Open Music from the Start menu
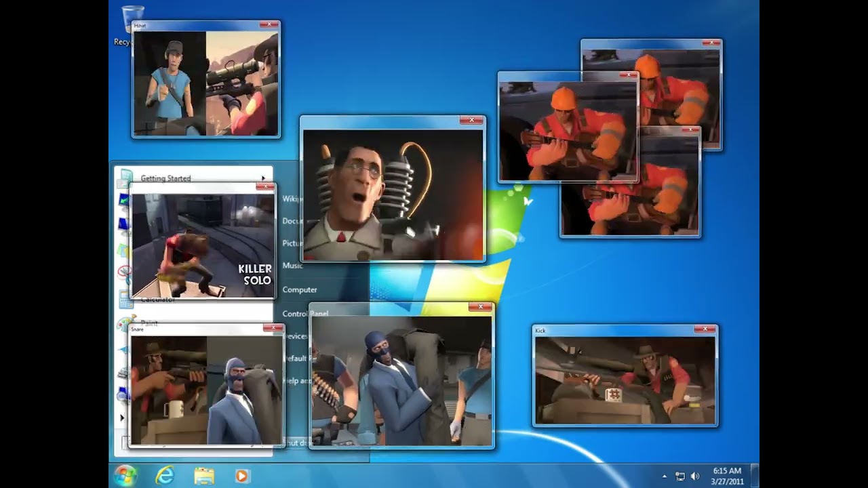The image size is (868, 488). [292, 266]
